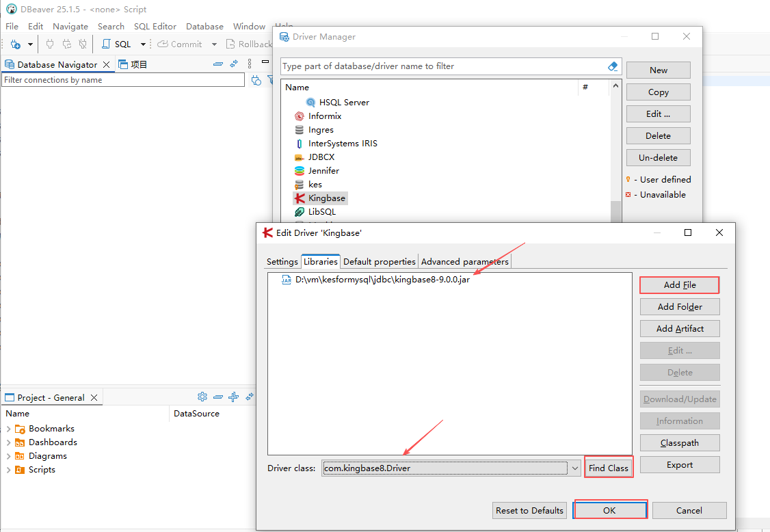Open the File menu

[x=12, y=27]
